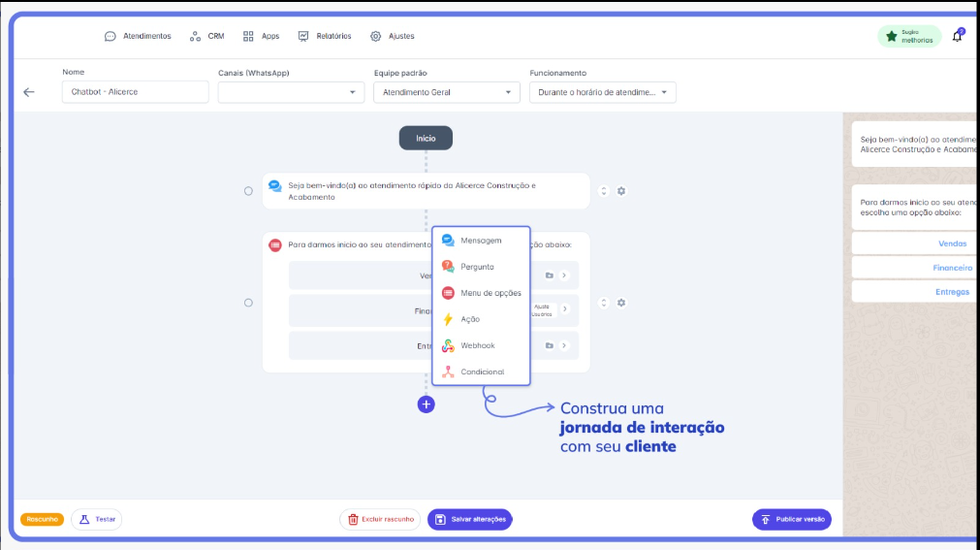
Task: Click the welcome message block chat icon
Action: click(x=275, y=186)
